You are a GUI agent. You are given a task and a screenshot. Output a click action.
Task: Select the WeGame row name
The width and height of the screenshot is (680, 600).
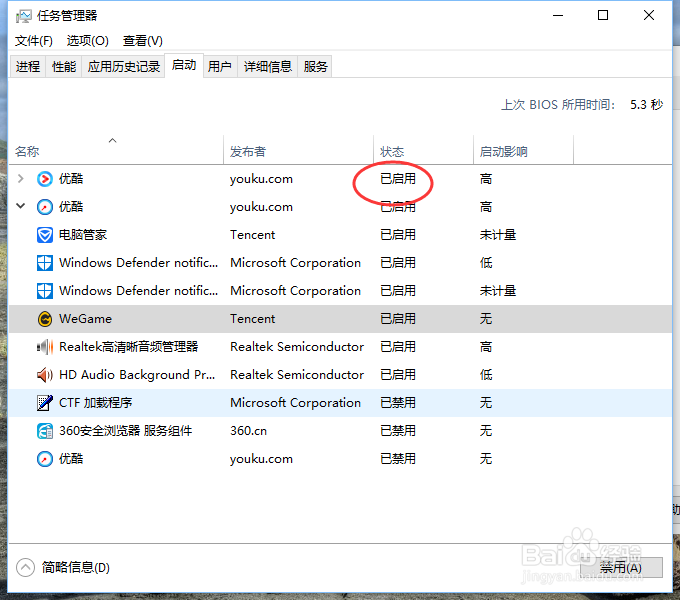[x=85, y=319]
